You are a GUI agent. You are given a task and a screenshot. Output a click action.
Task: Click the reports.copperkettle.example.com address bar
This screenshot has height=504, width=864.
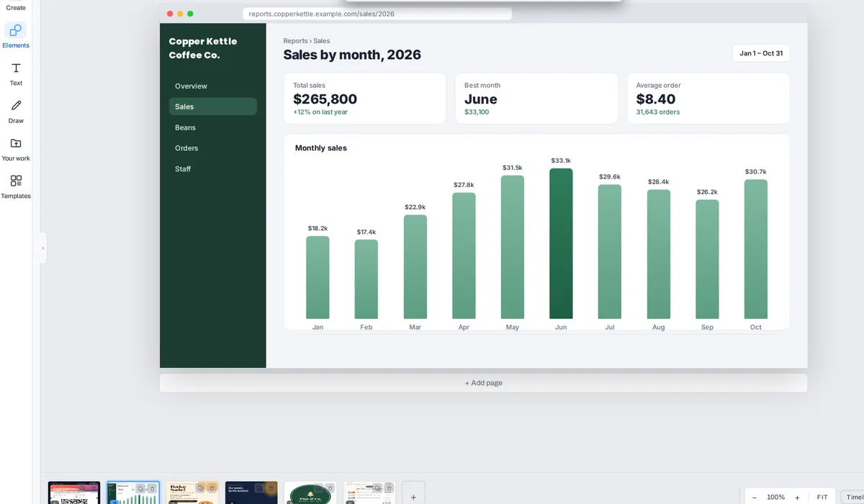(x=377, y=14)
